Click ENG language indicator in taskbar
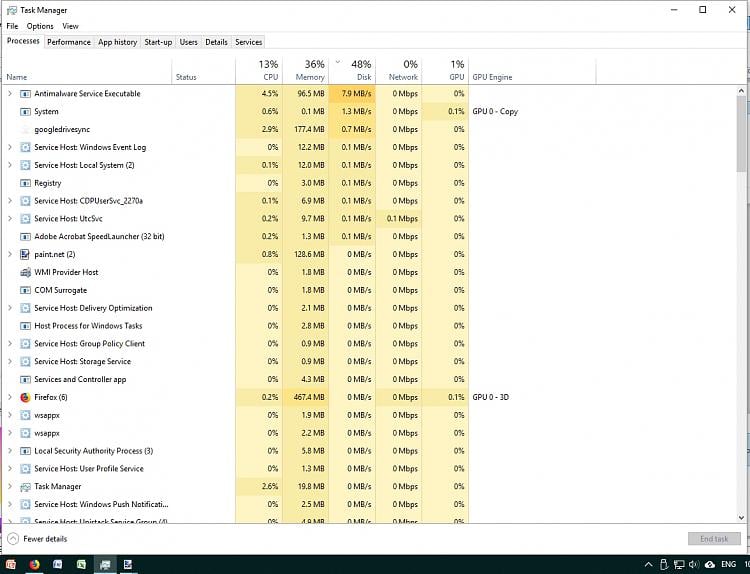This screenshot has width=750, height=574. [x=728, y=565]
